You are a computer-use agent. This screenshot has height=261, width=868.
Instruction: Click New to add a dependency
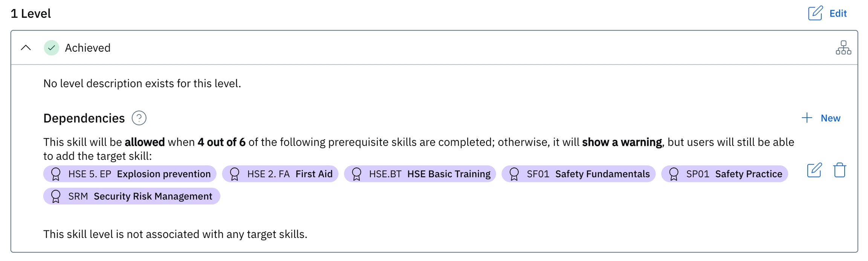830,118
